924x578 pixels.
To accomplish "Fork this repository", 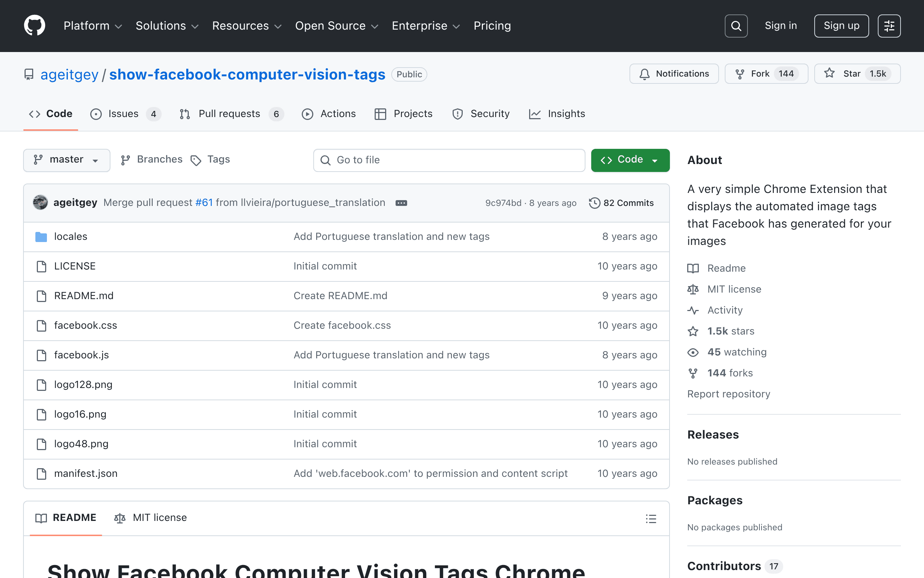I will (x=766, y=73).
